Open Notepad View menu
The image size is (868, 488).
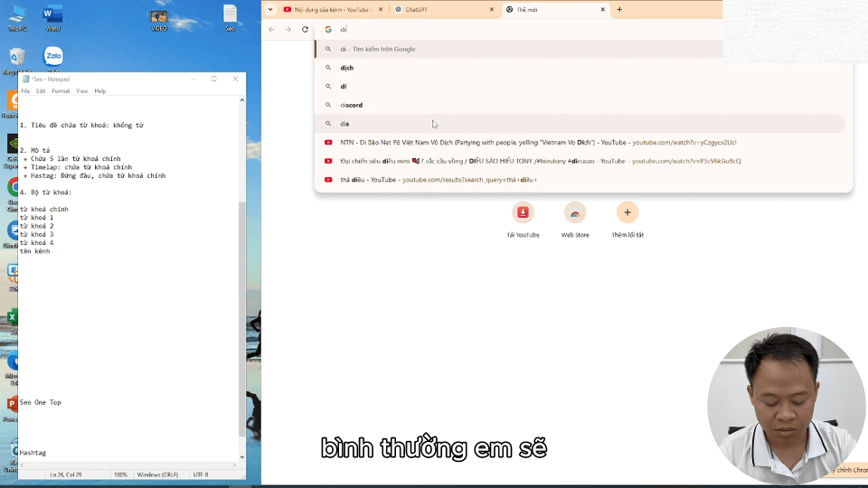(82, 91)
